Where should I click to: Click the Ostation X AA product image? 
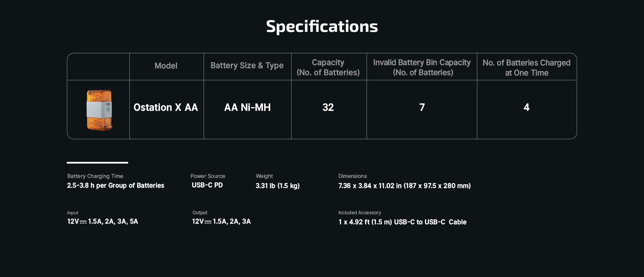point(99,110)
